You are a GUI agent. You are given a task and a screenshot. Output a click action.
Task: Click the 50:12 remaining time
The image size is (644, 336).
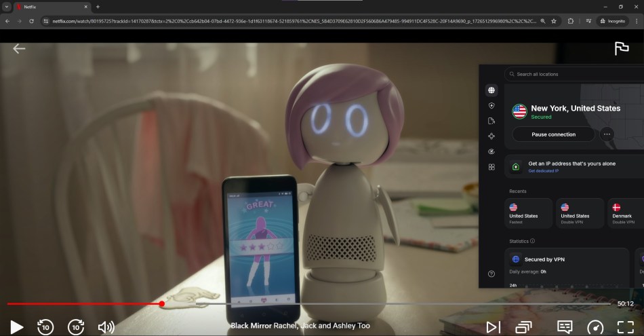626,304
